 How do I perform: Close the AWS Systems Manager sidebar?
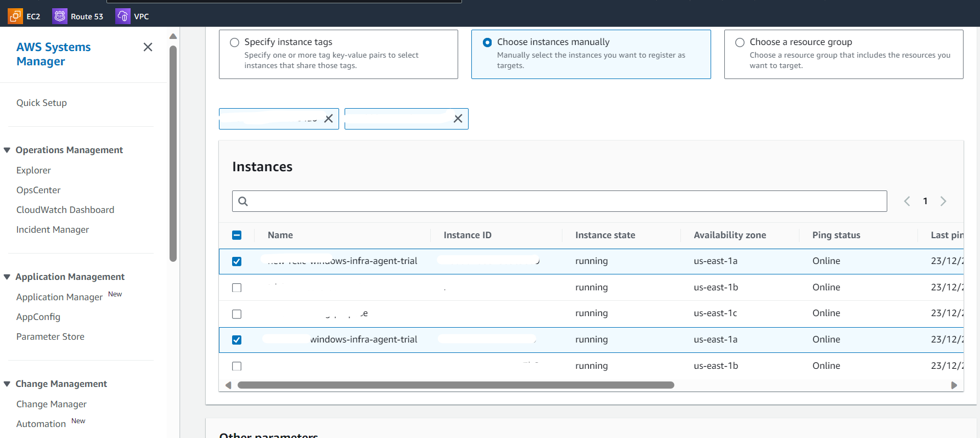148,47
